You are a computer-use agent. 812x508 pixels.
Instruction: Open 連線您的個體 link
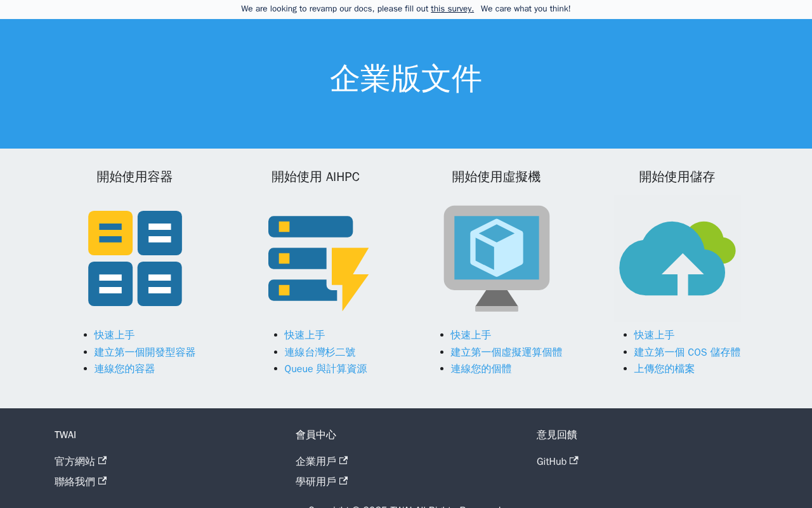pos(481,368)
